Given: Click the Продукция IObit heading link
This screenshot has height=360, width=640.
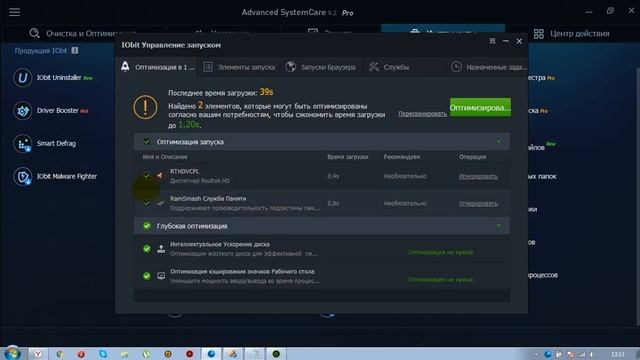Looking at the screenshot, I should [41, 51].
